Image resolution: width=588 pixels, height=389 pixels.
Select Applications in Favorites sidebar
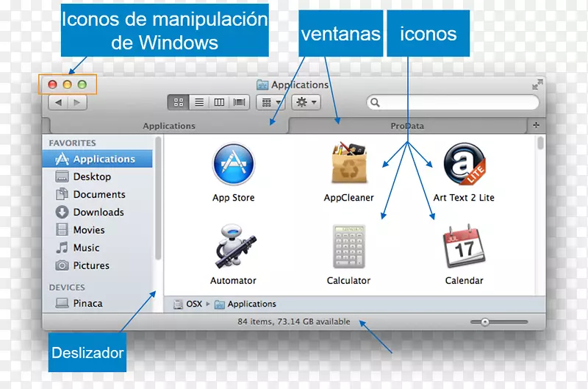click(x=98, y=159)
